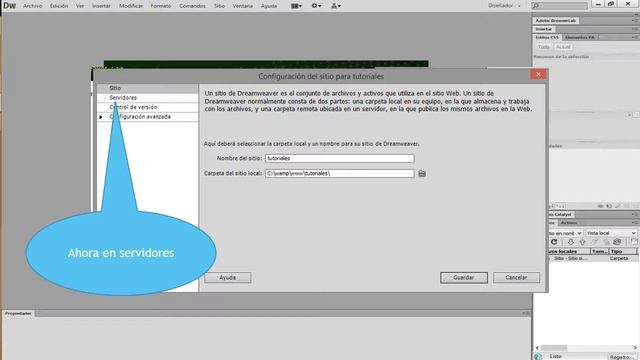Click the Registro... button in Files panel
Screen dimensions: 640x360
coord(622,357)
